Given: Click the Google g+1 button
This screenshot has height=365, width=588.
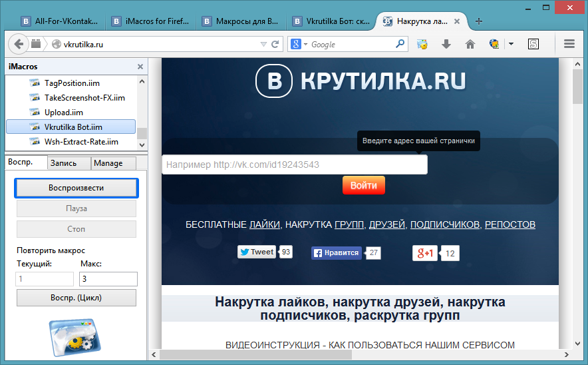Looking at the screenshot, I should 425,253.
